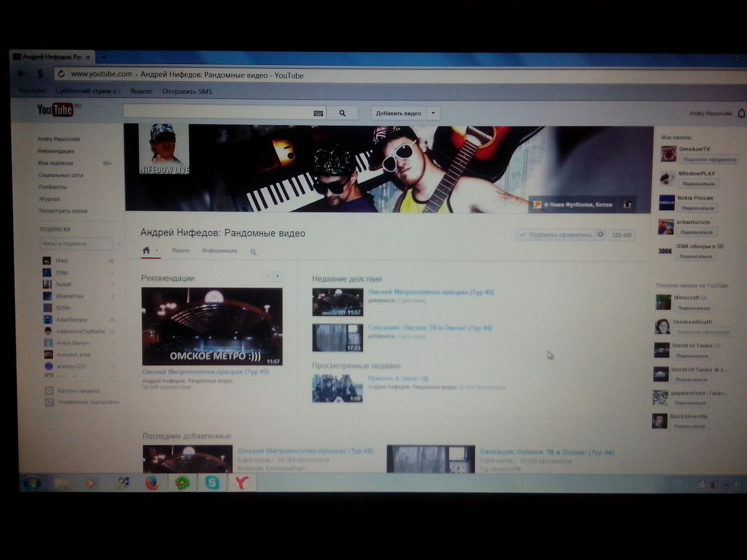Image resolution: width=747 pixels, height=560 pixels.
Task: Click the browser address bar
Action: (x=398, y=75)
